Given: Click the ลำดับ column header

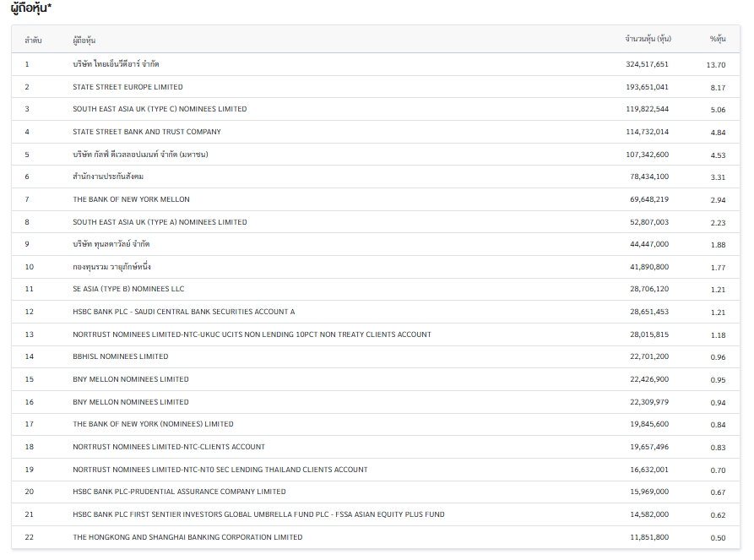Looking at the screenshot, I should coord(33,41).
